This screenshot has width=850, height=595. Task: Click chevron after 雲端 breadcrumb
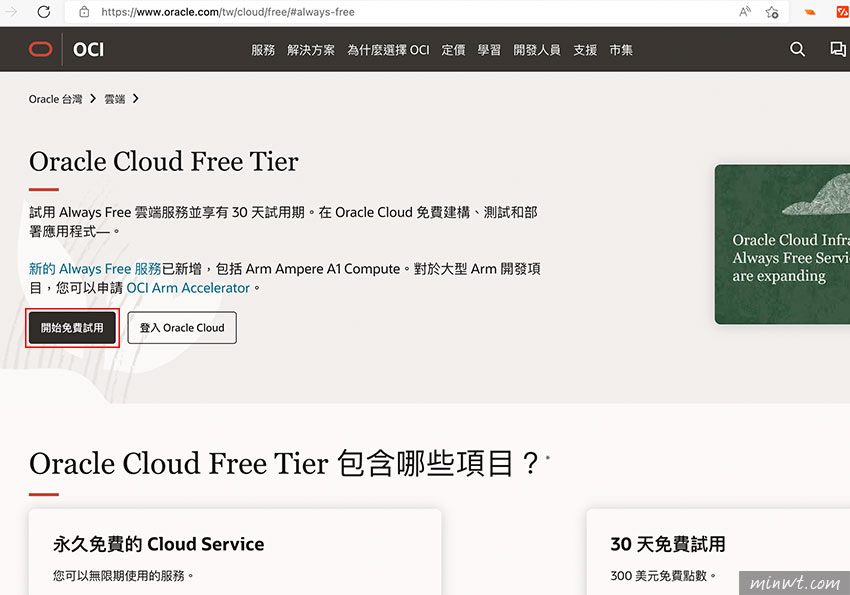136,99
